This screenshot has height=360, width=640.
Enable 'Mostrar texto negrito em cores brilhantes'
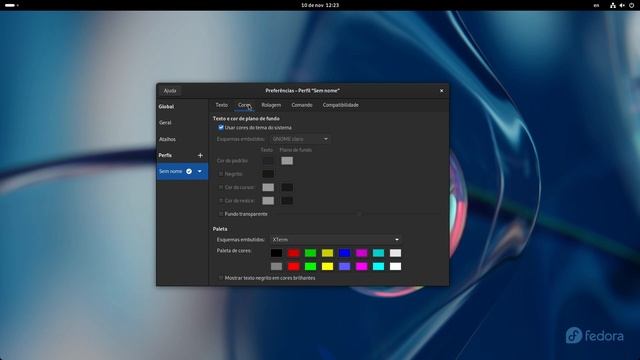pos(221,278)
